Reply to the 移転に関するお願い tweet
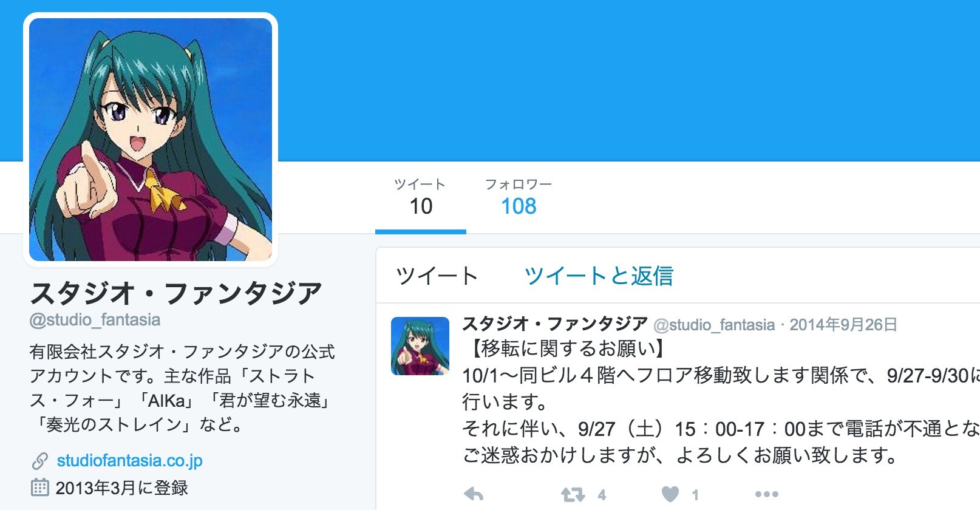 [x=474, y=494]
